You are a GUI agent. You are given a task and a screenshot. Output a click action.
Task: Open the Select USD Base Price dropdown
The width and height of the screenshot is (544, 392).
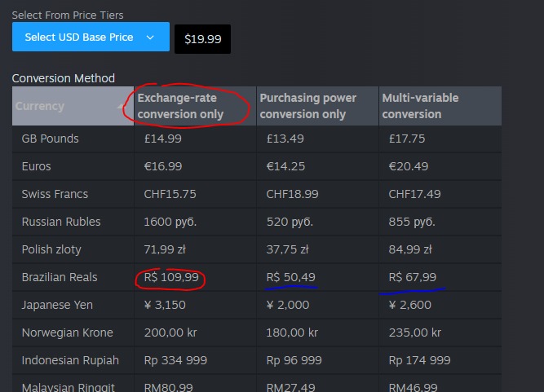click(91, 37)
